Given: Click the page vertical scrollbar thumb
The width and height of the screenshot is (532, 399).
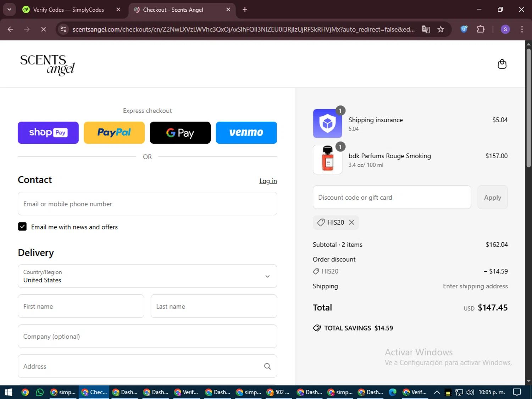Looking at the screenshot, I should pos(529,107).
